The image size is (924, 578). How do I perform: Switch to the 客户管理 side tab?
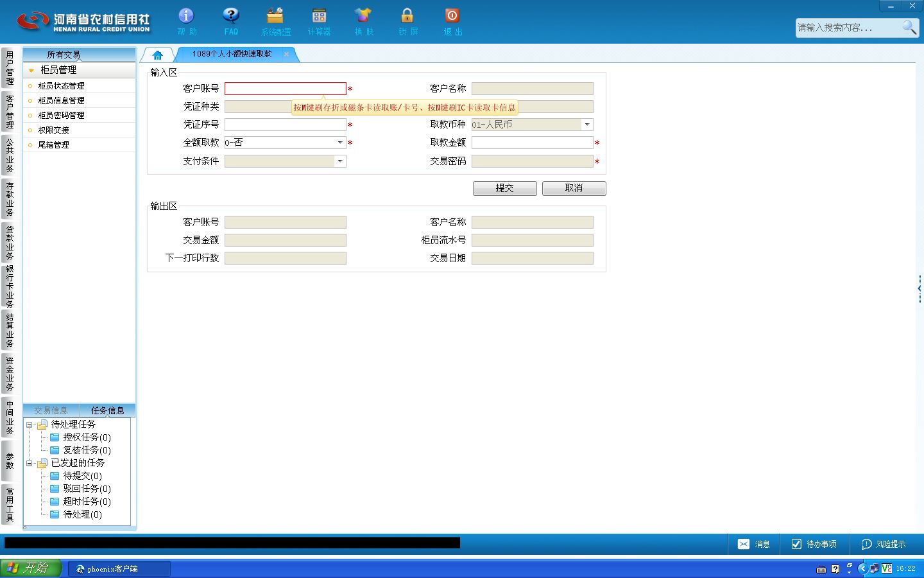(9, 112)
